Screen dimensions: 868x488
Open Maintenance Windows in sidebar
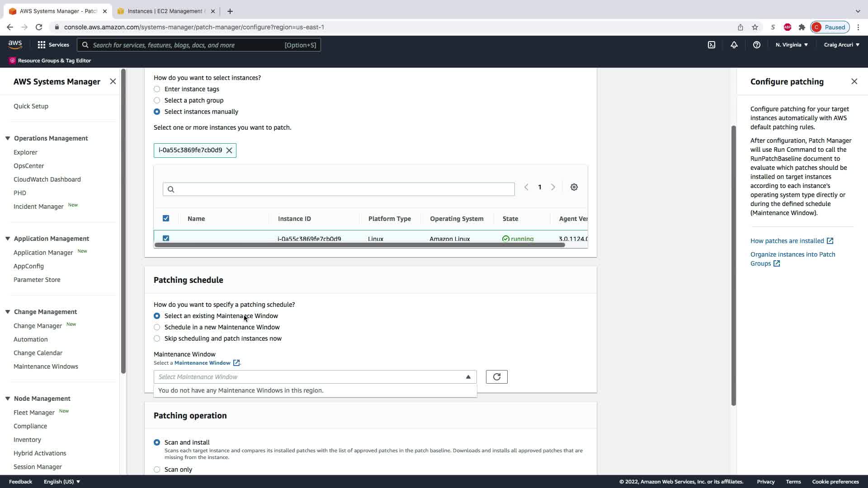[x=46, y=366]
